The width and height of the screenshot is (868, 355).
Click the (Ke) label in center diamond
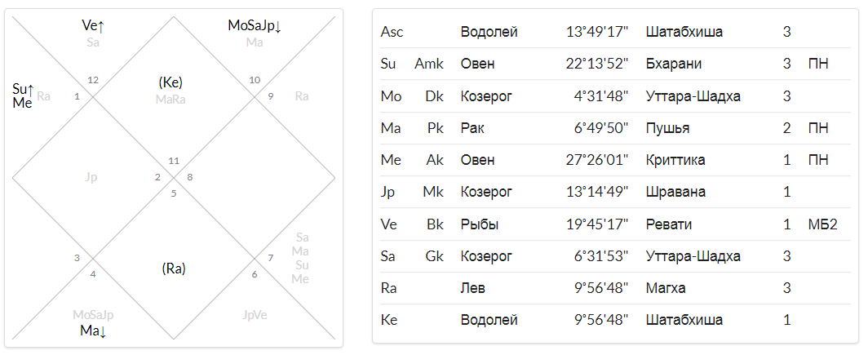click(170, 82)
